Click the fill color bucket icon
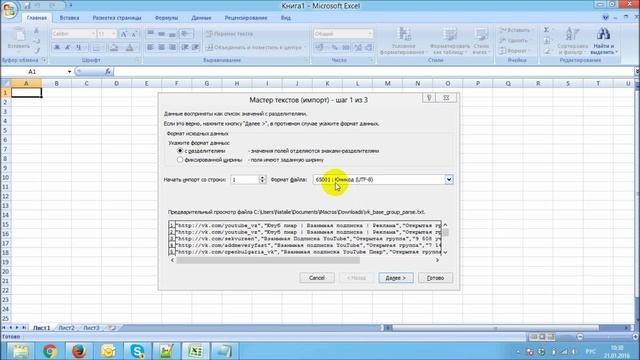The width and height of the screenshot is (640, 360). pyautogui.click(x=115, y=47)
